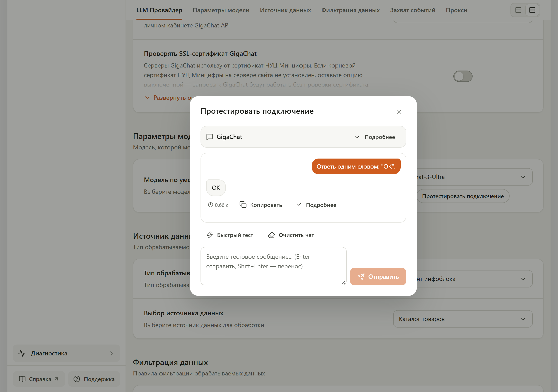Open the Фильтрация данных tab
This screenshot has height=392, width=558.
coord(350,10)
